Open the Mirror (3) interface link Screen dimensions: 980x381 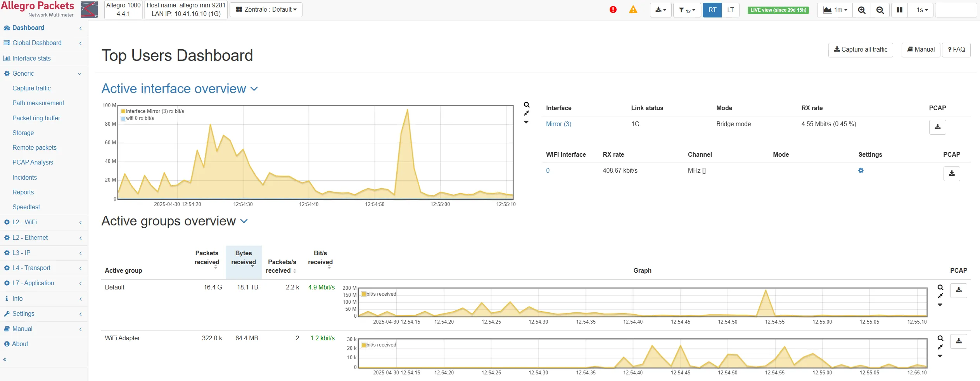tap(558, 124)
